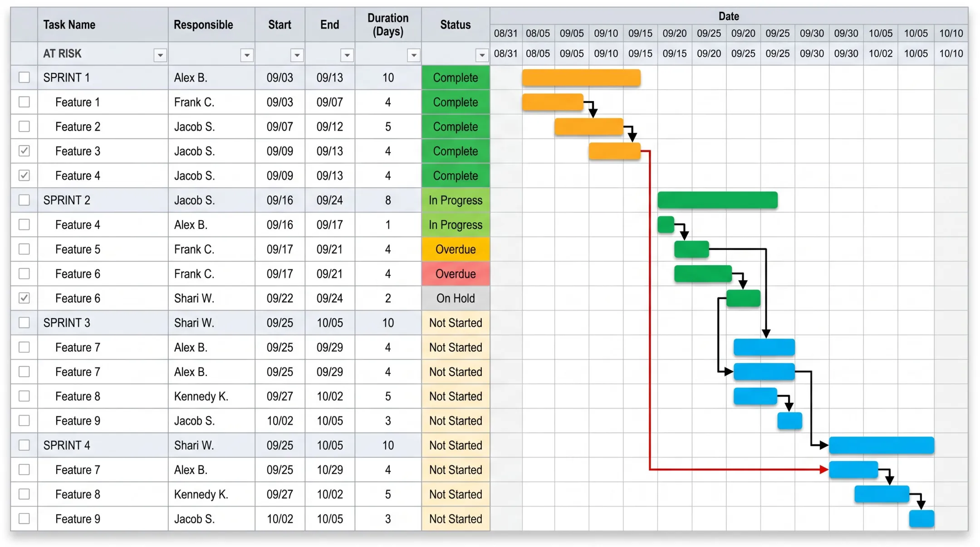Click the Duration (Days) column header
Viewport: 980px width, 547px height.
tap(388, 24)
